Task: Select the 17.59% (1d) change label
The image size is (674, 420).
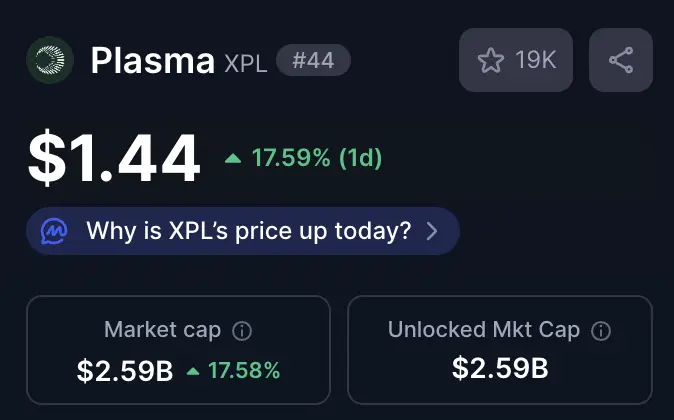Action: [x=317, y=158]
